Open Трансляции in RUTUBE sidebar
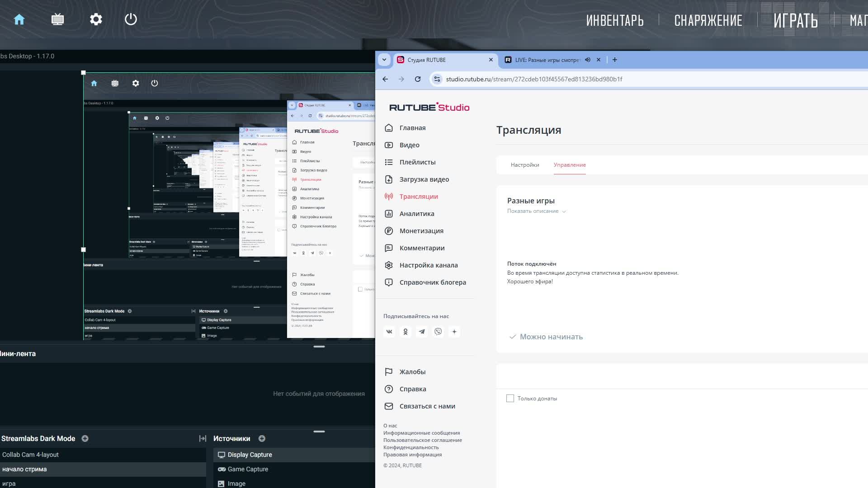Image resolution: width=868 pixels, height=488 pixels. tap(419, 197)
